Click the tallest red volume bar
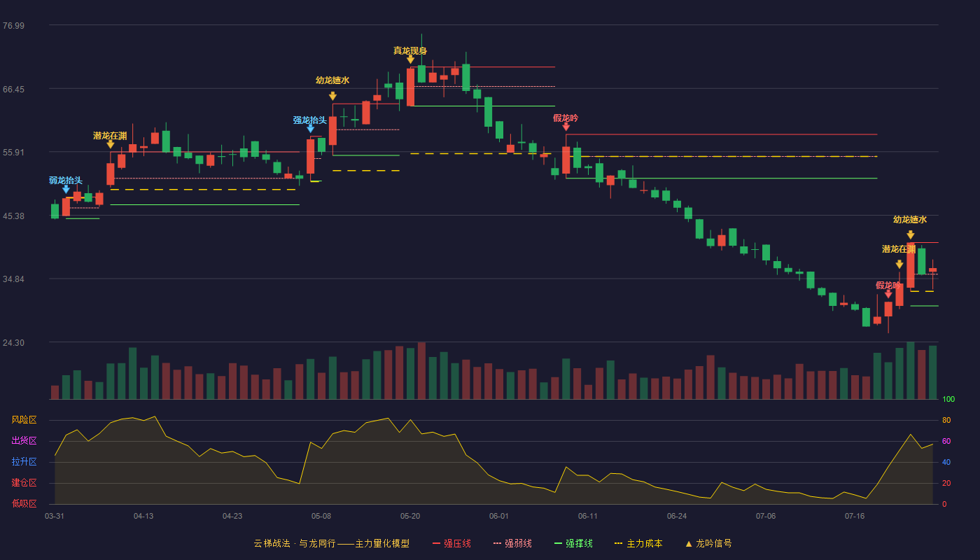This screenshot has height=560, width=980. click(x=421, y=371)
